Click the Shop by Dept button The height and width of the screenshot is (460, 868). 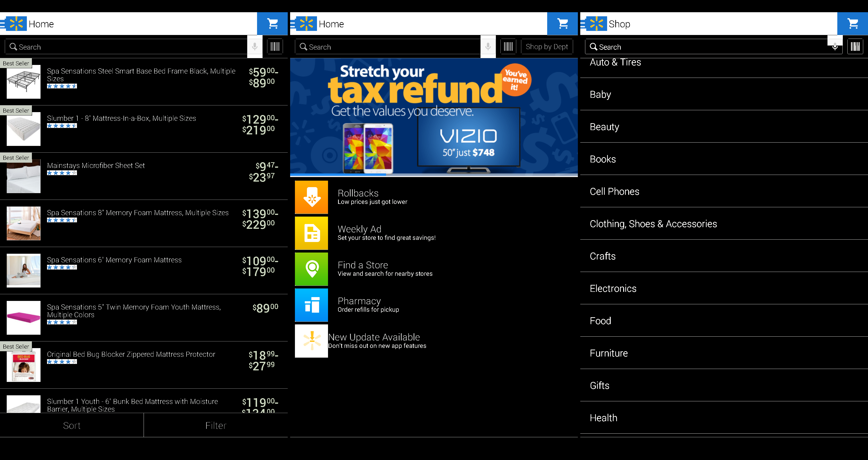(x=546, y=46)
